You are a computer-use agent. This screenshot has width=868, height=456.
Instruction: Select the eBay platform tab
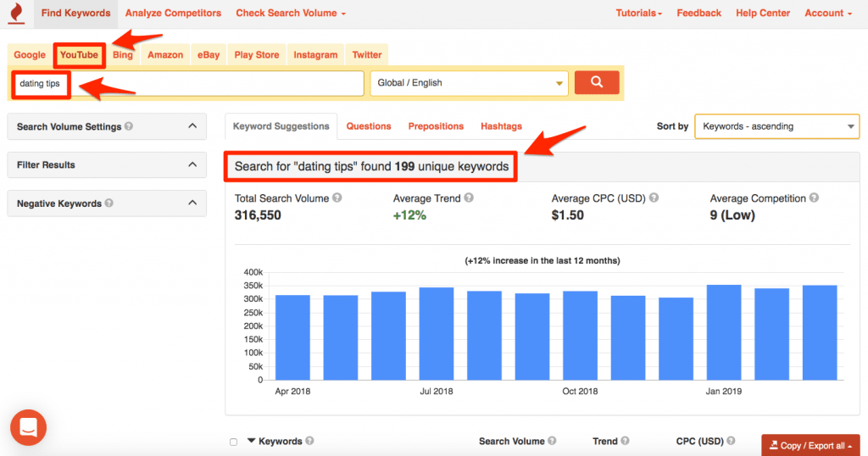209,55
